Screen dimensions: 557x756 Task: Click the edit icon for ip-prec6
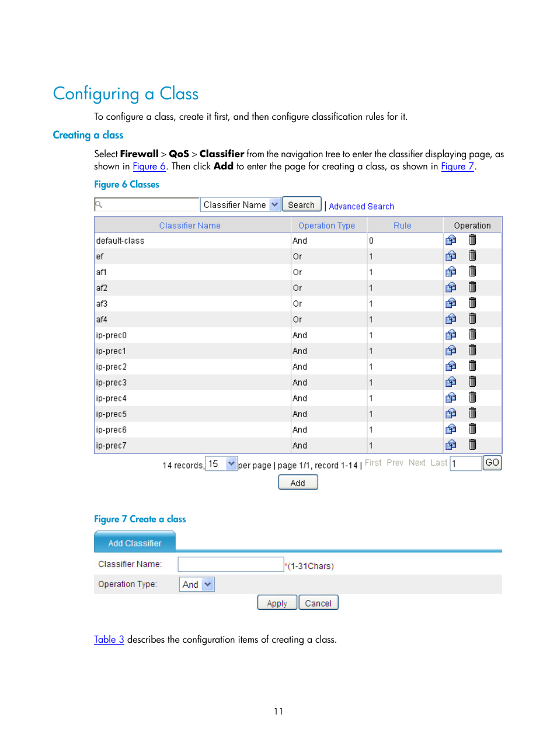[x=451, y=429]
